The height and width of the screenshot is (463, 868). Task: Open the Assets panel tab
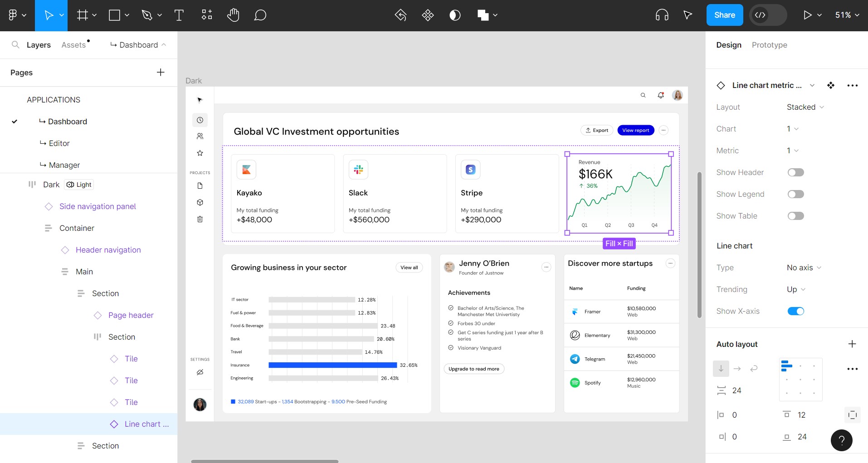[x=74, y=45]
